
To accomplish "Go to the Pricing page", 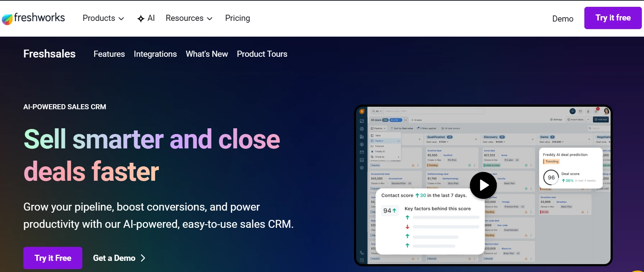I will pos(238,18).
